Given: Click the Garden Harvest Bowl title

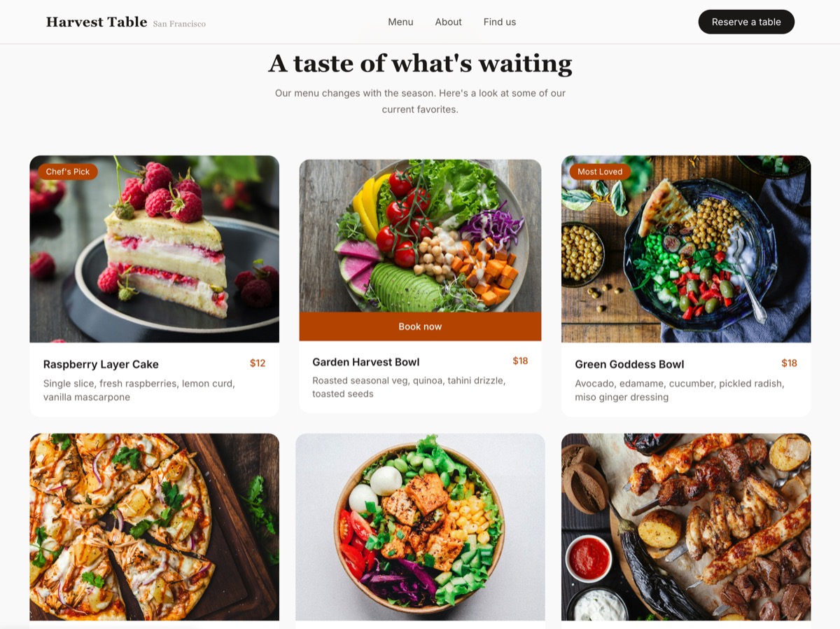Looking at the screenshot, I should [366, 362].
